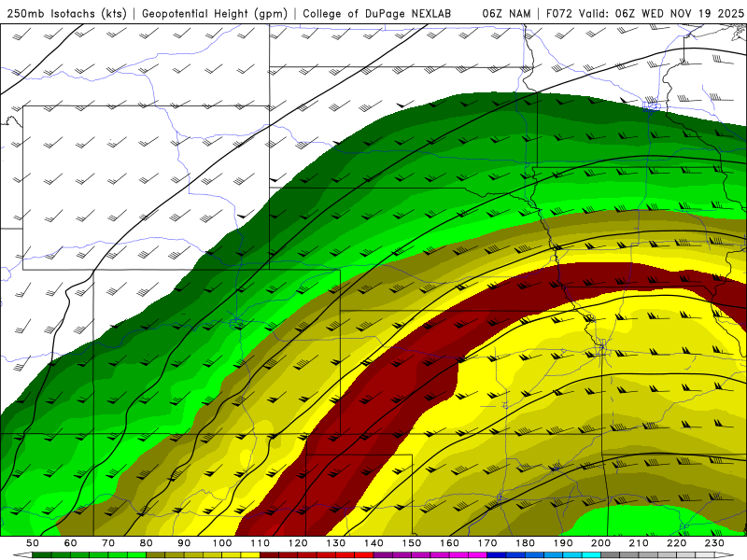Click the right arrow end of the color bar
This screenshot has height=560, width=747.
[x=725, y=555]
